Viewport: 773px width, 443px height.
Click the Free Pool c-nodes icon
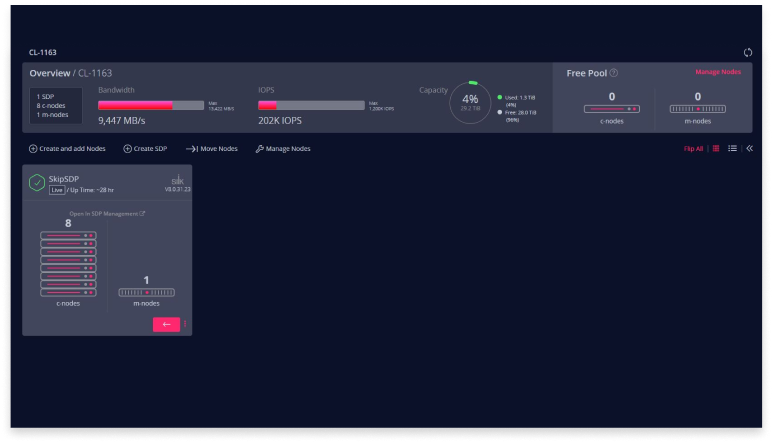[x=612, y=109]
